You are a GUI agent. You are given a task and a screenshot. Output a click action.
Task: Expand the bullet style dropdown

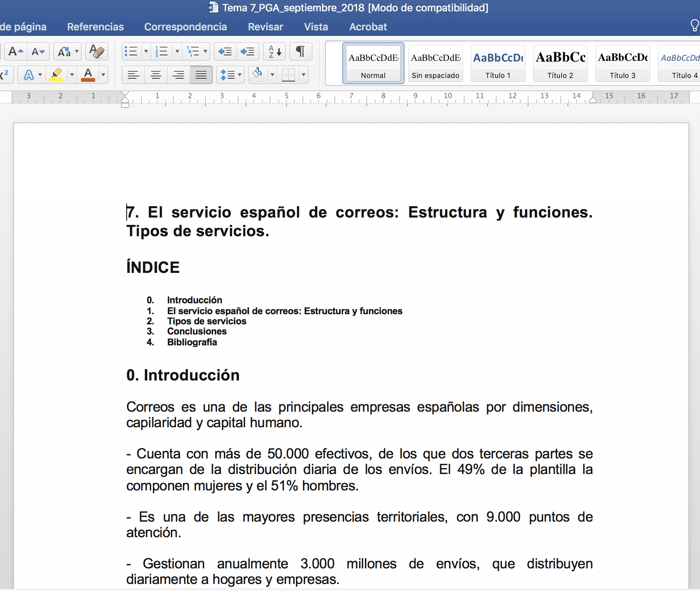(146, 51)
